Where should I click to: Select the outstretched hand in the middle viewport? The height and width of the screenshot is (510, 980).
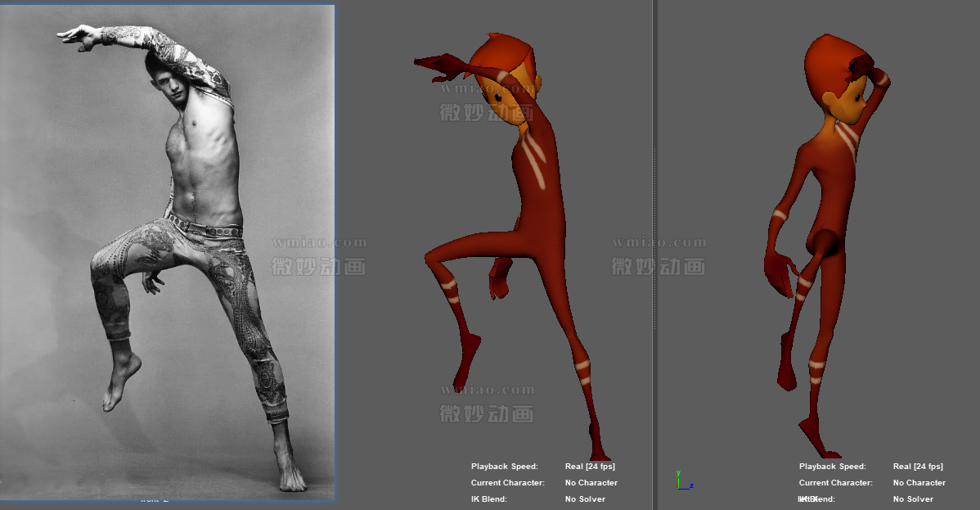click(x=438, y=65)
